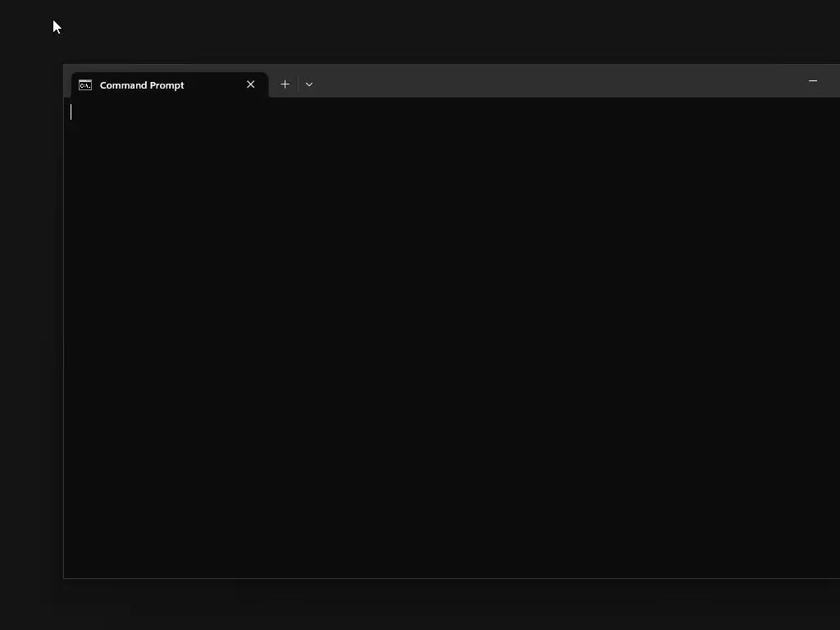Expand the new tab profile dropdown

[309, 84]
